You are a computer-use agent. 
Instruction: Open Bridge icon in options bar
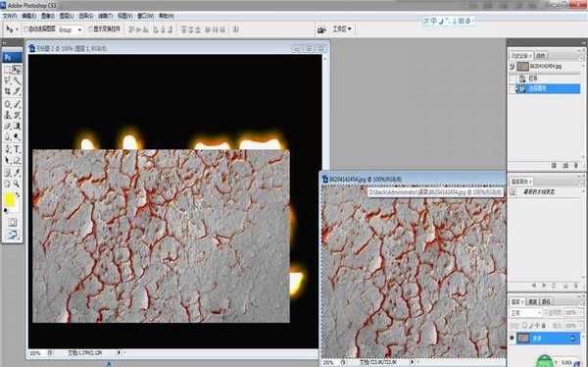pos(321,29)
